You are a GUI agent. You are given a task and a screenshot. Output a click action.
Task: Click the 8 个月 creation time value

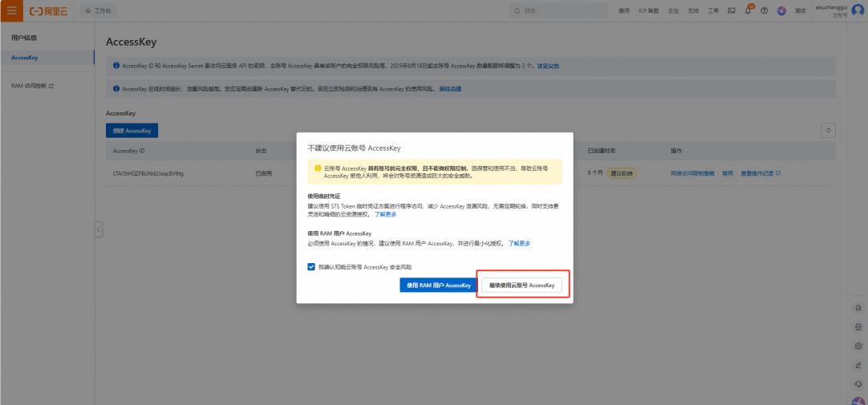[594, 173]
